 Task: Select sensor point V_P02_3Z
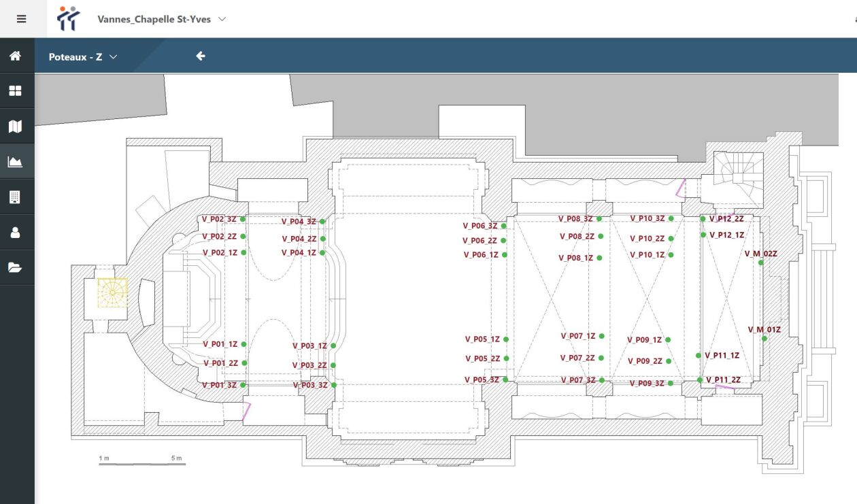243,219
